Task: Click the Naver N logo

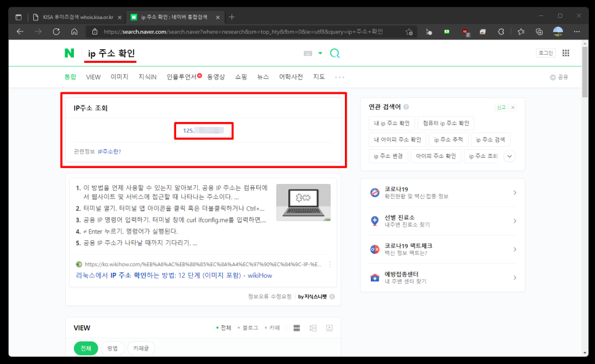Action: 69,53
